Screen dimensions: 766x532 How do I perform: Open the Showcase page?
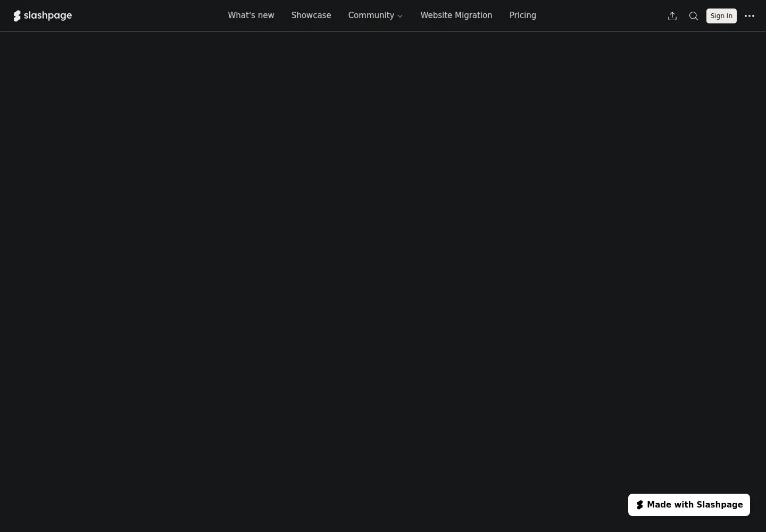pyautogui.click(x=311, y=15)
